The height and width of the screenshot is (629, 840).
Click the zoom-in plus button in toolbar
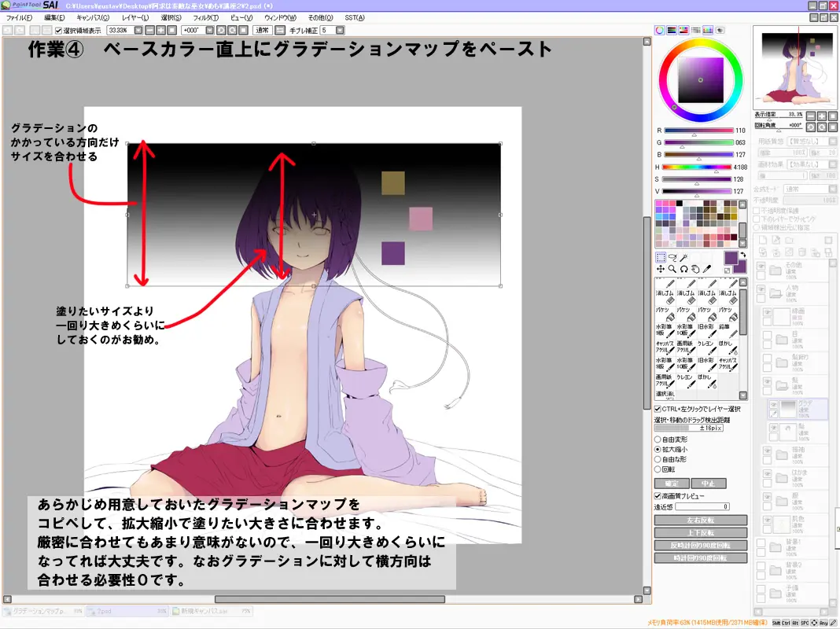160,31
